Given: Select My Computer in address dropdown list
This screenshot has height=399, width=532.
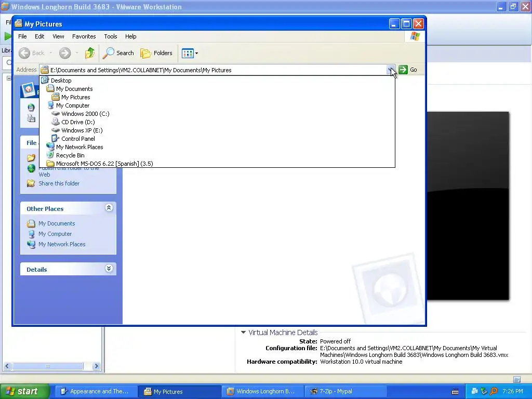Looking at the screenshot, I should [x=217, y=105].
